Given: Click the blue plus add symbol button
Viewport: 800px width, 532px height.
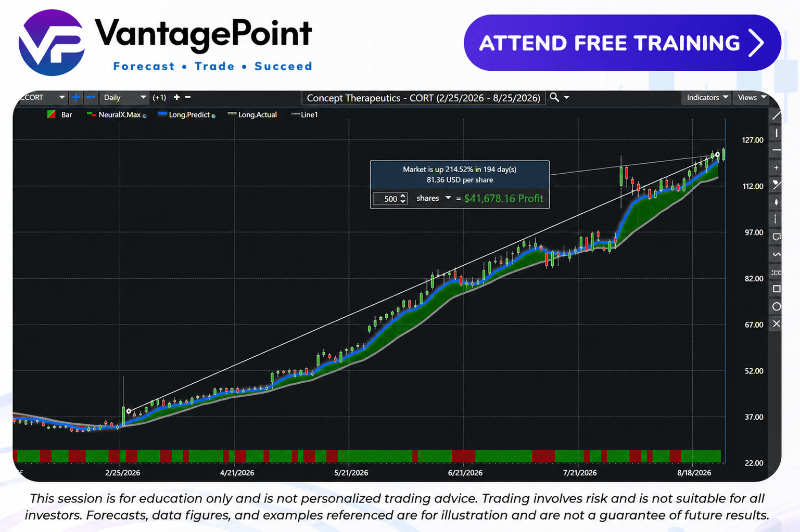Looking at the screenshot, I should (76, 97).
